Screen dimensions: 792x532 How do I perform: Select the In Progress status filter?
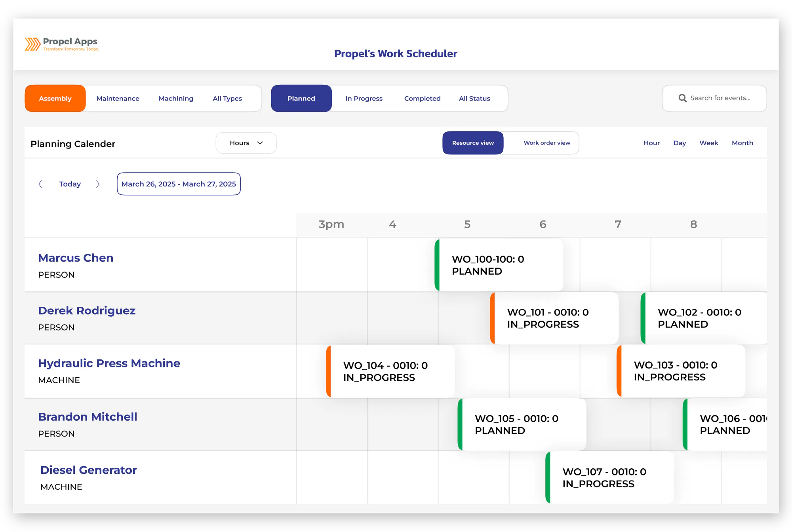coord(364,98)
